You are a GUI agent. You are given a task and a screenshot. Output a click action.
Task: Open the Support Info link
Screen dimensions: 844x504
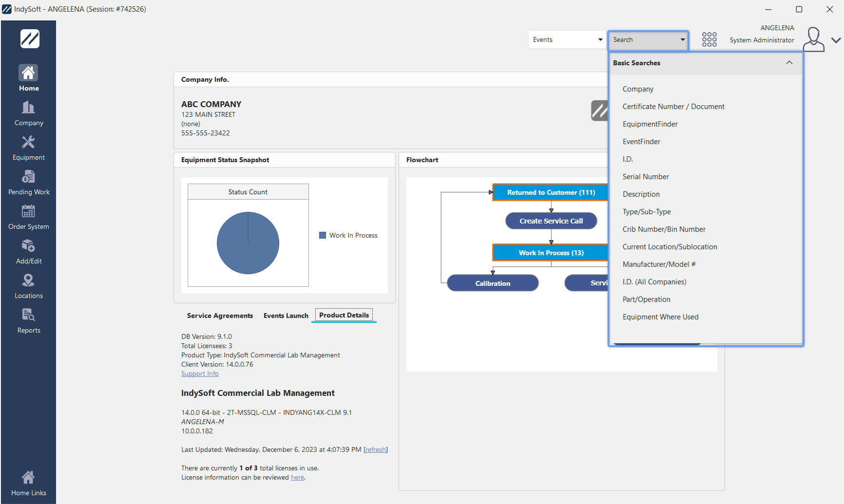200,374
